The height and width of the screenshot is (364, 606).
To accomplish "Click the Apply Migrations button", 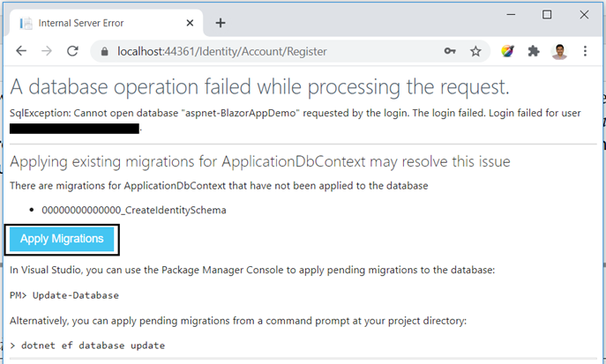I will [x=62, y=239].
